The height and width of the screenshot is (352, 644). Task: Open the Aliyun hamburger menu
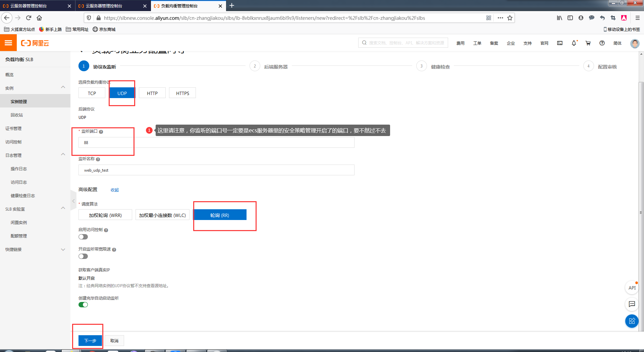[x=8, y=43]
